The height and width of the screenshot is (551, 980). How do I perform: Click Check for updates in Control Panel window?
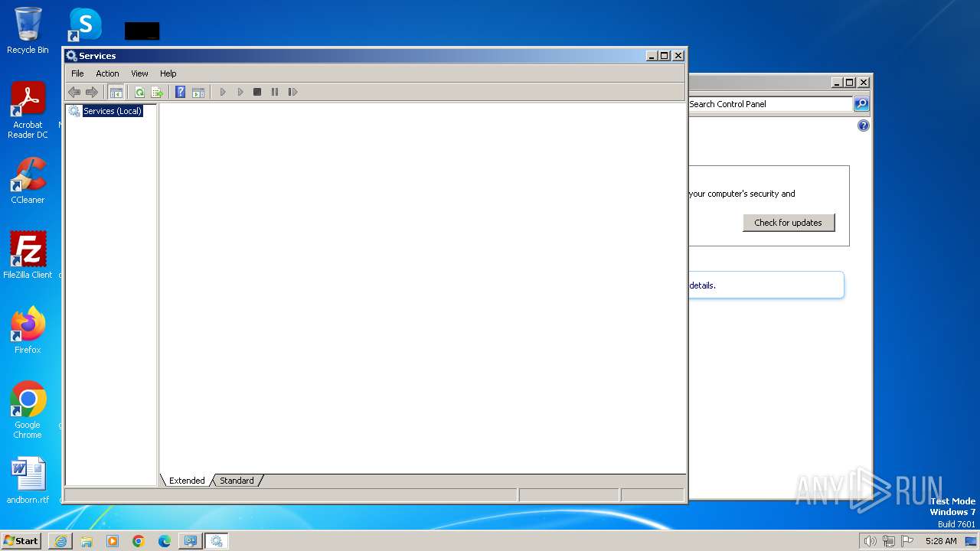[789, 223]
